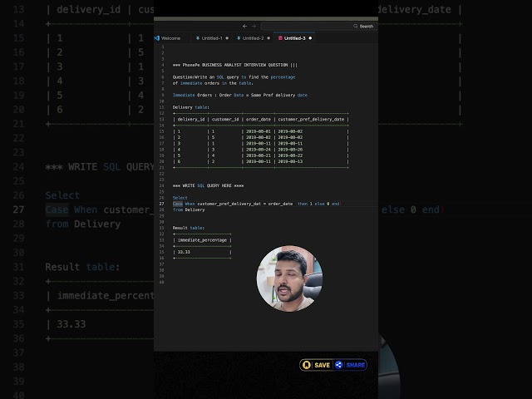Close Untitled-1 via its unsaved dot

pos(227,38)
